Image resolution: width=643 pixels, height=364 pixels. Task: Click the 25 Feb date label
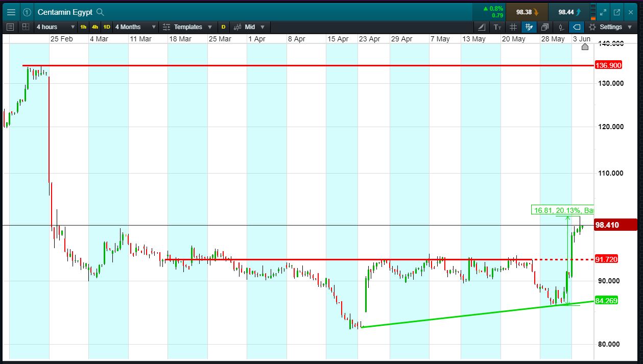pyautogui.click(x=61, y=39)
